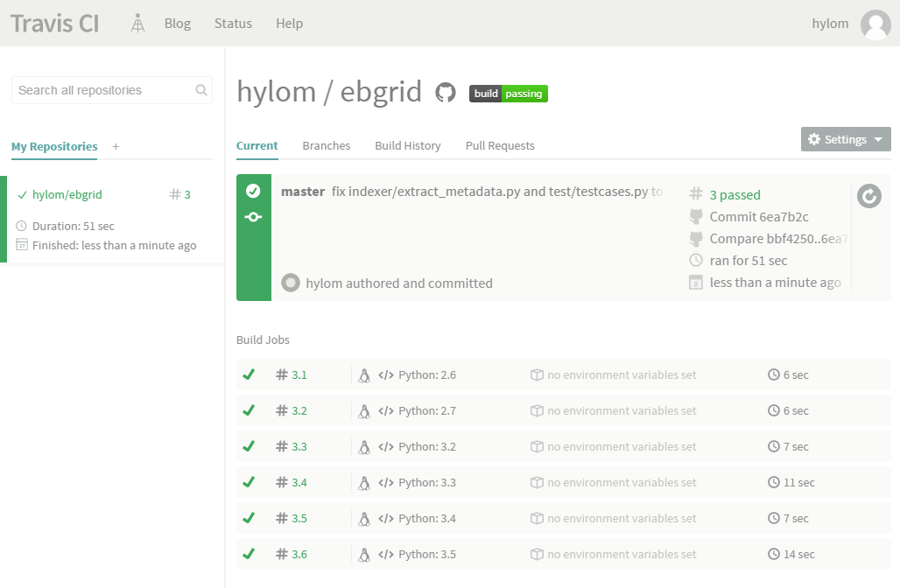Open the Build History tab
This screenshot has height=588, width=900.
(407, 146)
